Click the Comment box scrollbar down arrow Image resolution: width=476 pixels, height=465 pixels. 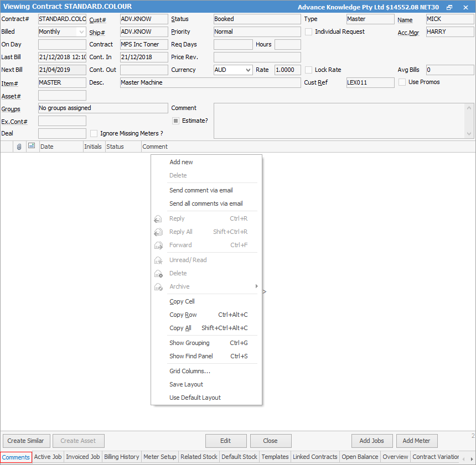click(470, 134)
